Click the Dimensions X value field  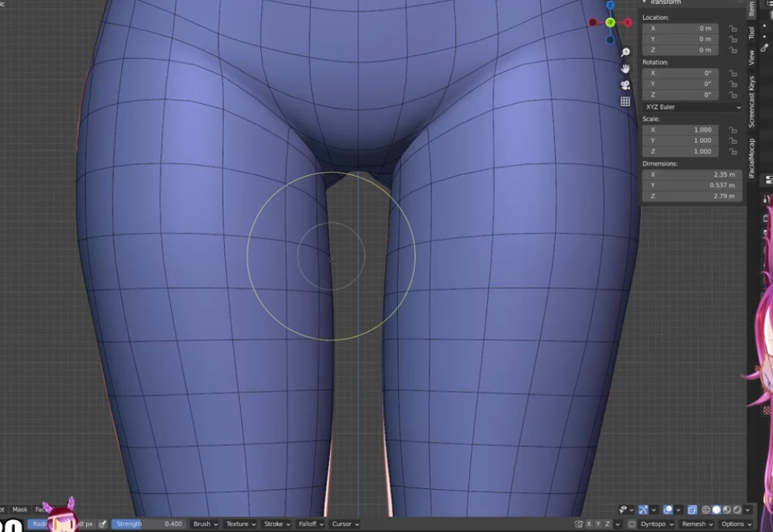pos(692,175)
